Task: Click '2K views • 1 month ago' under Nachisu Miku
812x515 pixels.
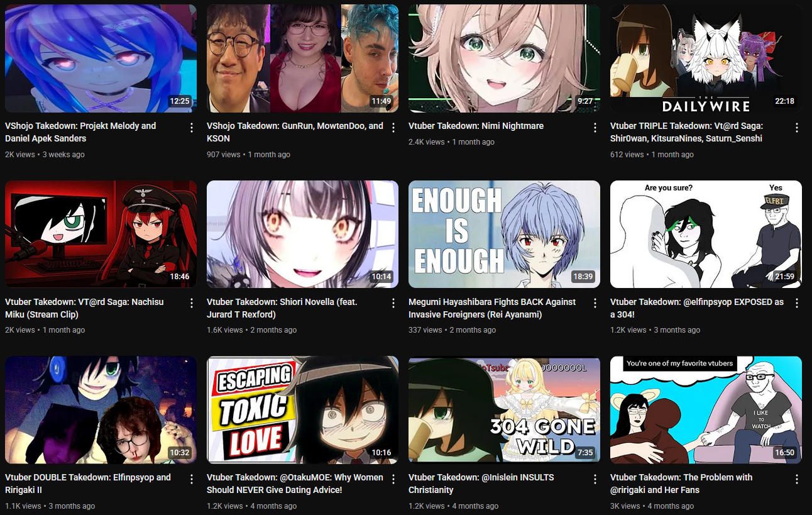Action: click(x=45, y=330)
